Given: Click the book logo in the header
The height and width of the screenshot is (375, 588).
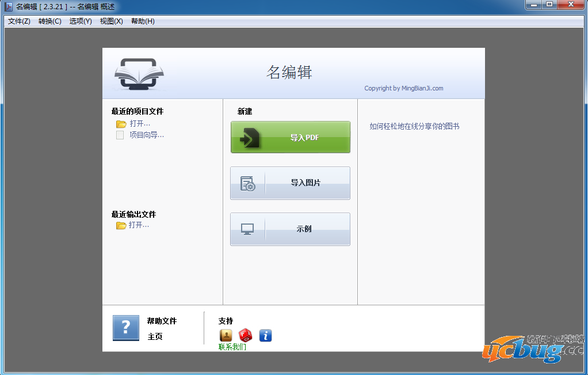Looking at the screenshot, I should coord(139,74).
